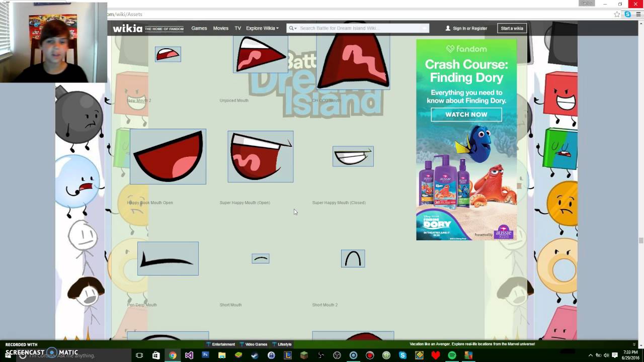Viewport: 644px width, 362px height.
Task: Open Task View in the taskbar
Action: point(139,355)
